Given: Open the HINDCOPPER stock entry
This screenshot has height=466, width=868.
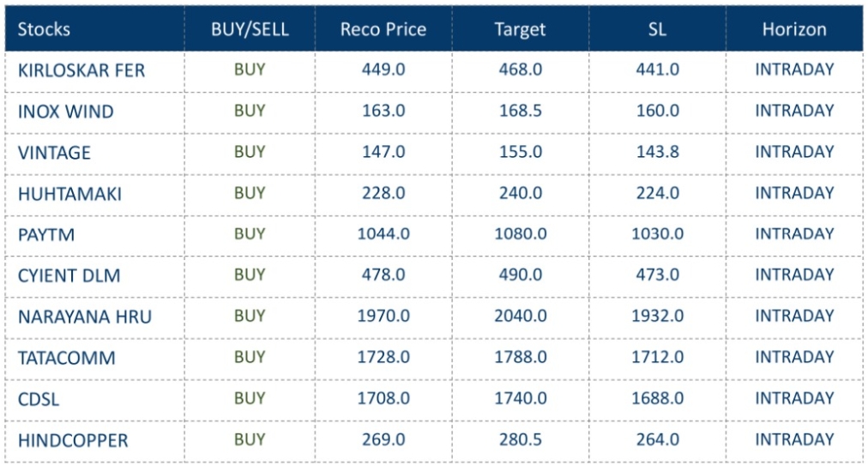Looking at the screenshot, I should [73, 440].
